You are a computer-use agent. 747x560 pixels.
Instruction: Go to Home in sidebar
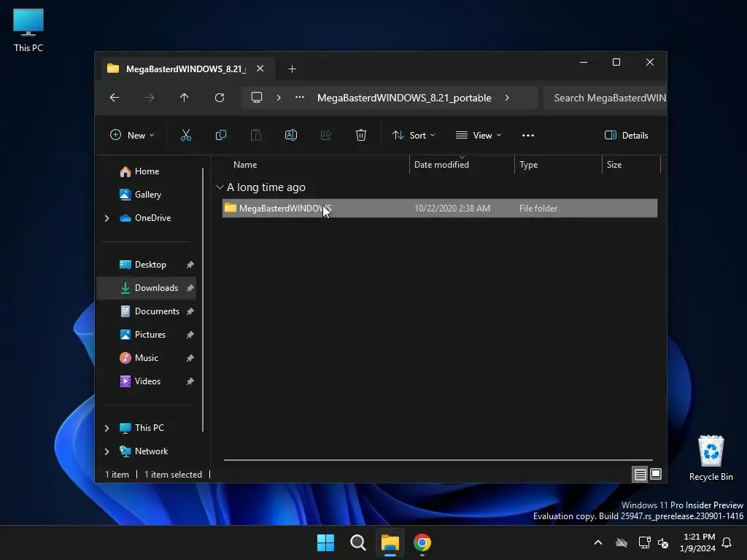point(147,171)
